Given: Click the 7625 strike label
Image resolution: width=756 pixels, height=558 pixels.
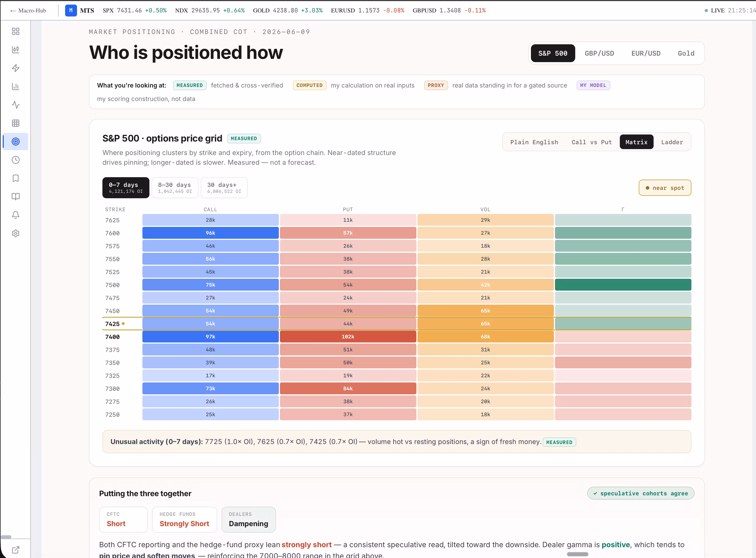Looking at the screenshot, I should click(x=112, y=220).
